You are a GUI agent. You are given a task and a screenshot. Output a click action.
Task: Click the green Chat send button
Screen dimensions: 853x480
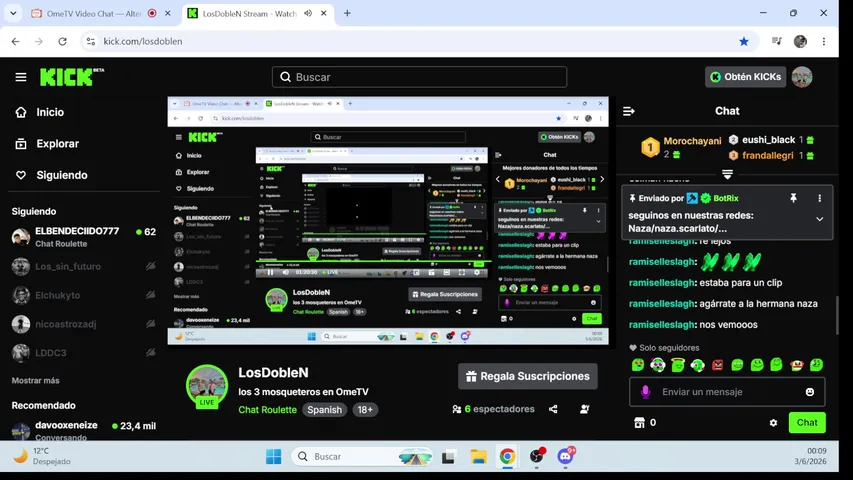point(807,422)
